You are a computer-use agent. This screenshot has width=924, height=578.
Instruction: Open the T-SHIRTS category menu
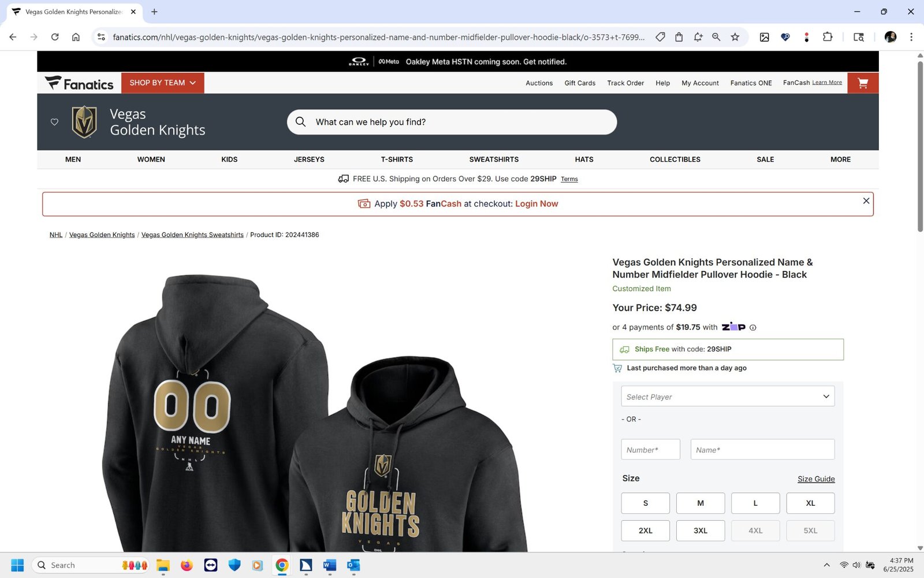397,160
